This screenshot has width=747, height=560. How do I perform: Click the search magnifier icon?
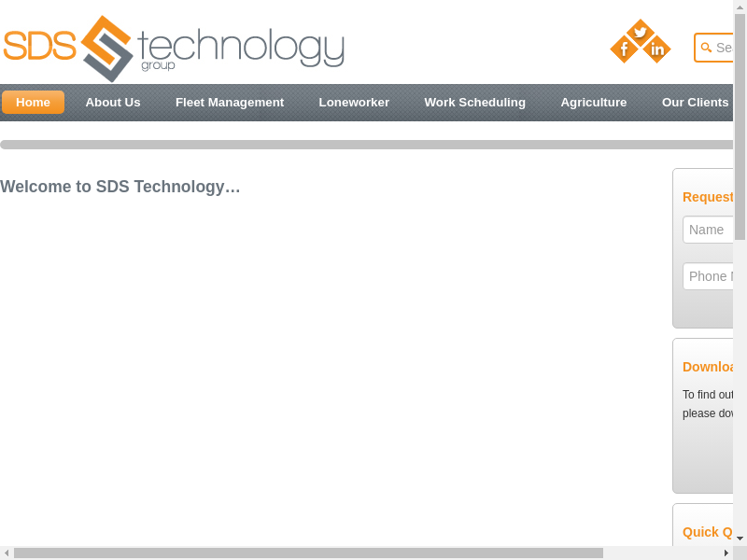706,48
